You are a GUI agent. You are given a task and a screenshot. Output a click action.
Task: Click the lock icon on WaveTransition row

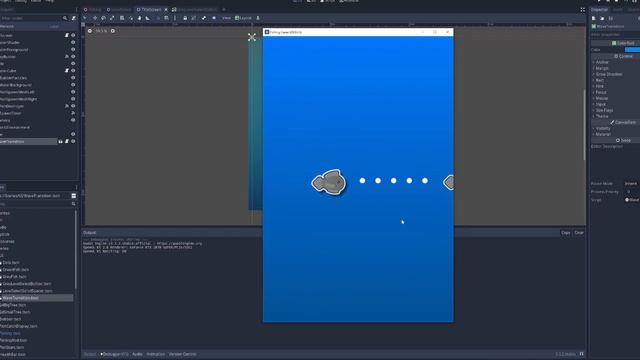[x=60, y=141]
